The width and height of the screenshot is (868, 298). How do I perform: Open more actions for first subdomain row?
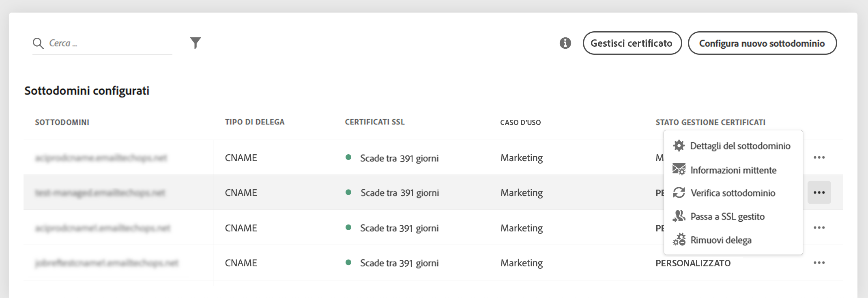[x=819, y=158]
